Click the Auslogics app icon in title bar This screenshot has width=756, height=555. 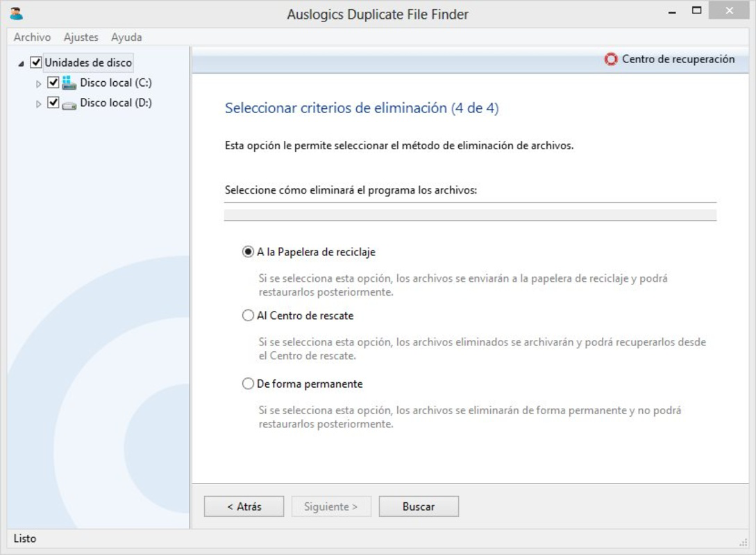(x=17, y=13)
